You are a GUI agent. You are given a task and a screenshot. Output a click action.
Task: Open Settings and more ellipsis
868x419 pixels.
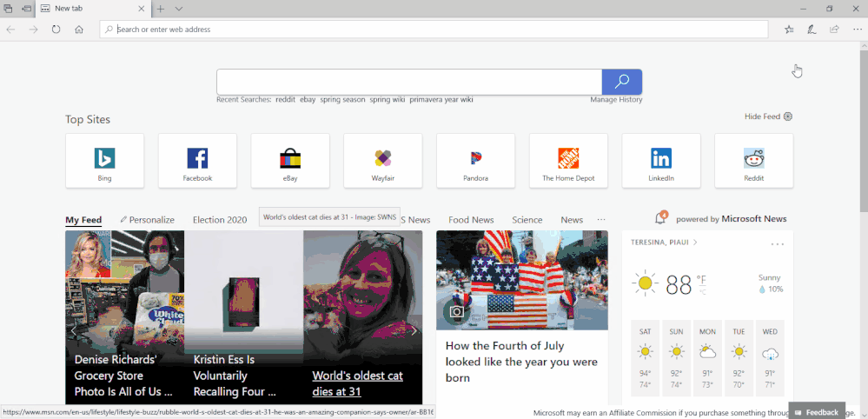tap(857, 30)
